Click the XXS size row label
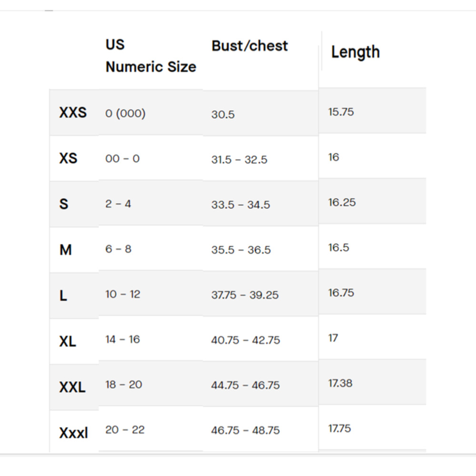Viewport: 476px width, 476px height. [x=73, y=113]
